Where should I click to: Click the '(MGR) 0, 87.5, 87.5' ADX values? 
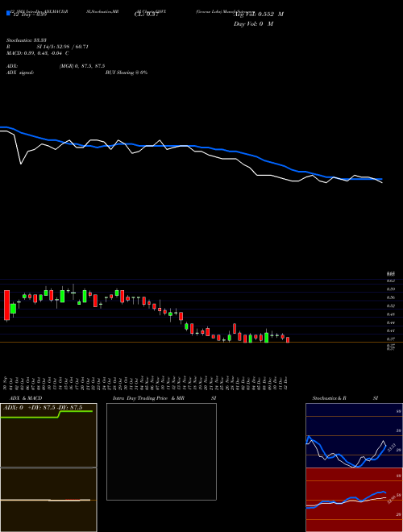click(82, 66)
